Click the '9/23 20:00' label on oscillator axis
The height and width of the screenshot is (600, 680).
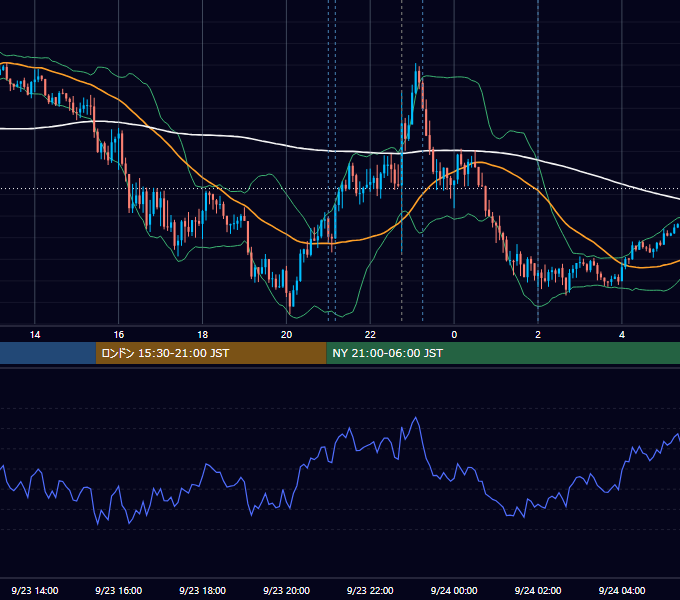coord(286,590)
